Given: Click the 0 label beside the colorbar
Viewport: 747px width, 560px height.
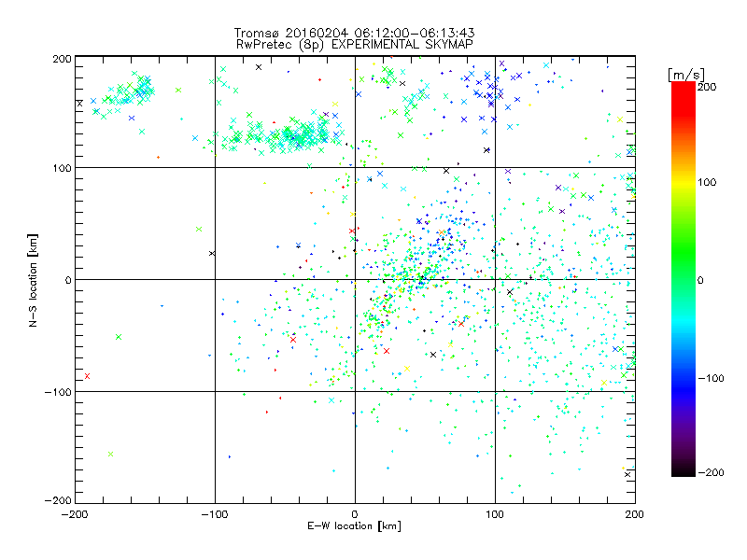Looking at the screenshot, I should click(700, 280).
